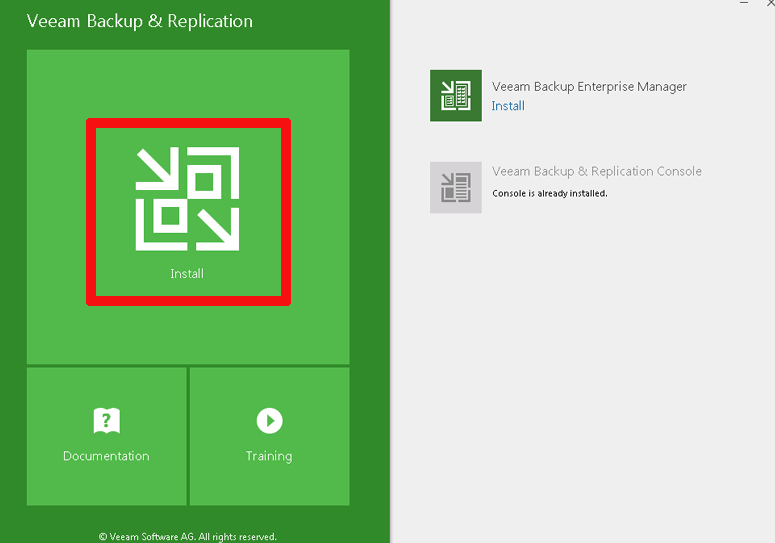The width and height of the screenshot is (775, 543).
Task: Click the large Veeam Install tile icon
Action: [x=187, y=199]
